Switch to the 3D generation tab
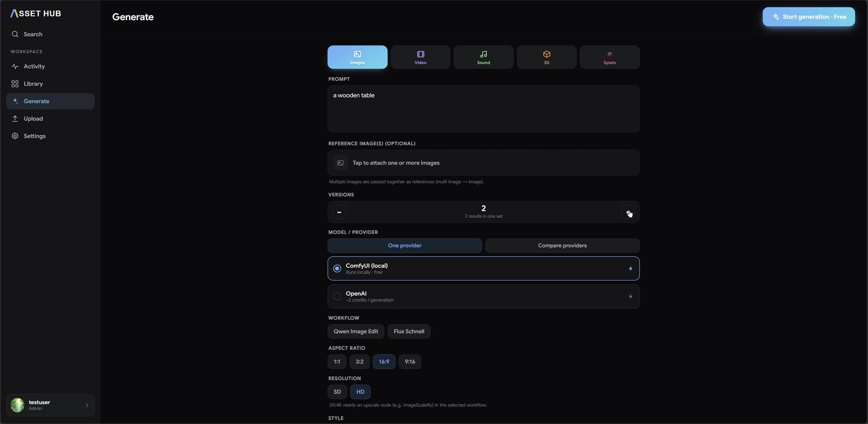The width and height of the screenshot is (868, 424). (x=547, y=57)
